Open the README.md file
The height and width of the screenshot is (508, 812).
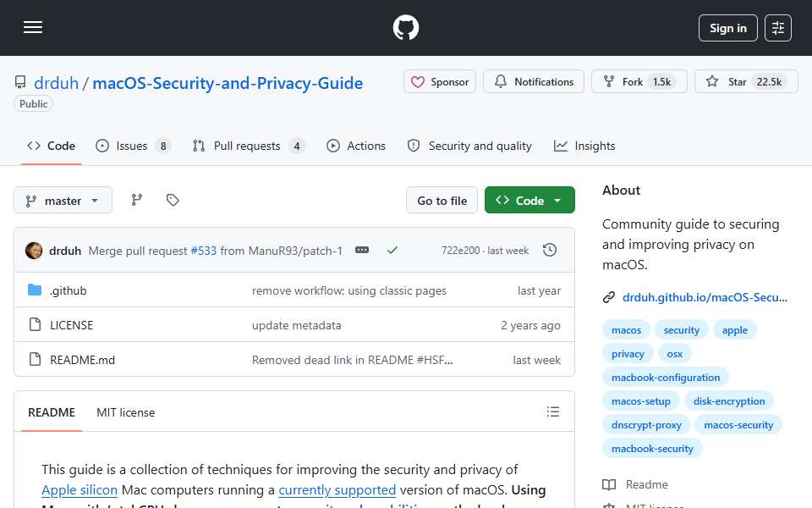point(82,360)
